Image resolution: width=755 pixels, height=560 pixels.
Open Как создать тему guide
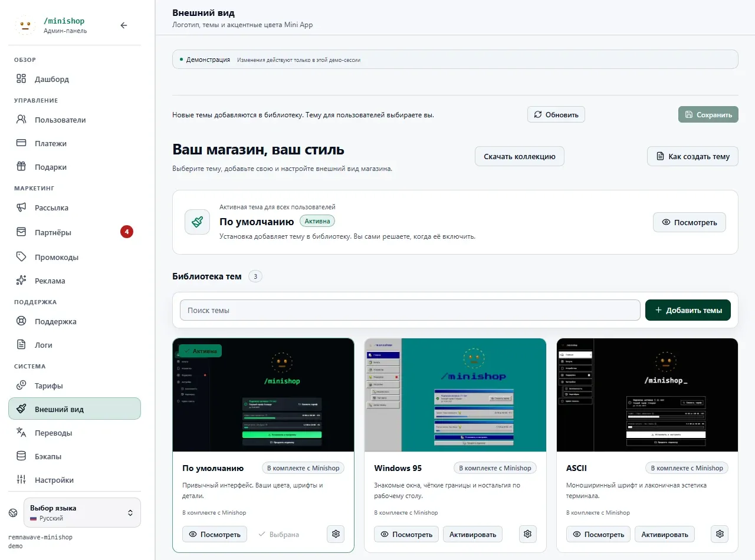pyautogui.click(x=693, y=156)
